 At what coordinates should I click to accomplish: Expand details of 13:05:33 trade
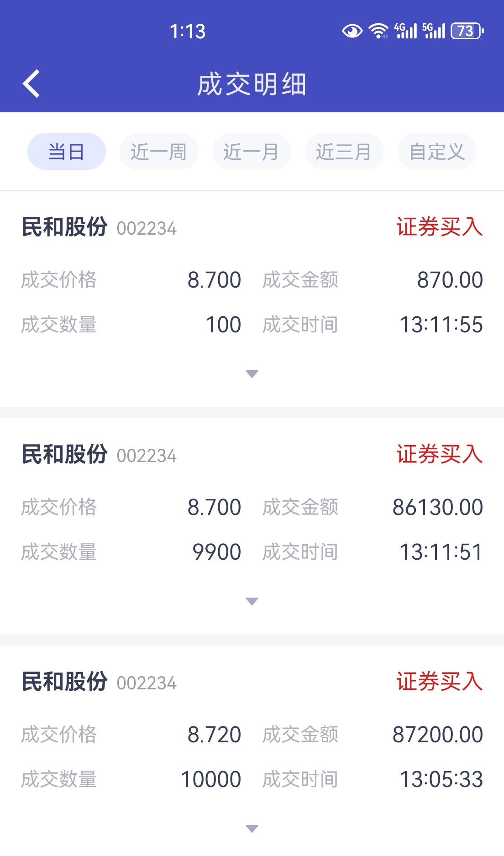[252, 829]
